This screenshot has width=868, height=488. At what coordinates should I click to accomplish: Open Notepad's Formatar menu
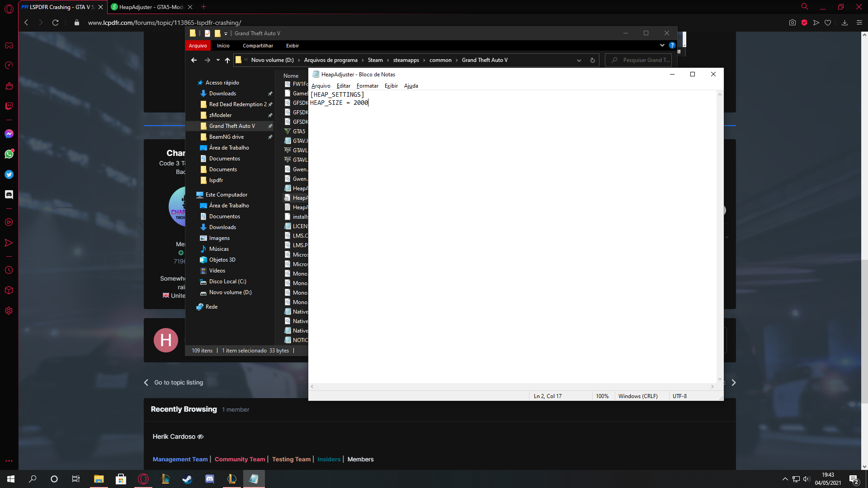coord(367,86)
